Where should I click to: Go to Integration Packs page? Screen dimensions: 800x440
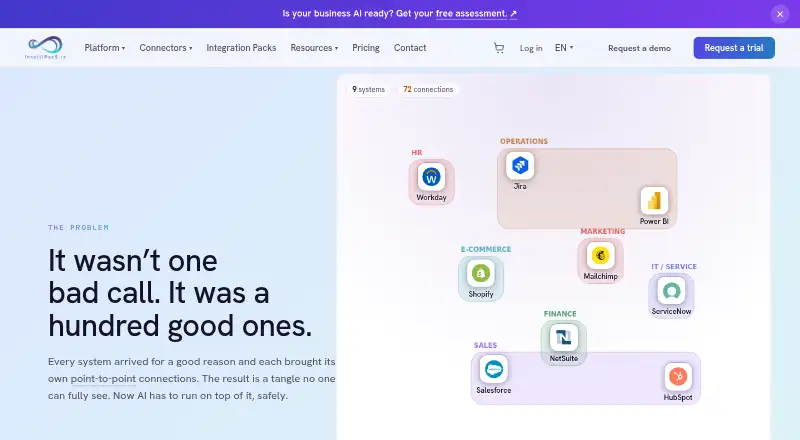[x=241, y=48]
